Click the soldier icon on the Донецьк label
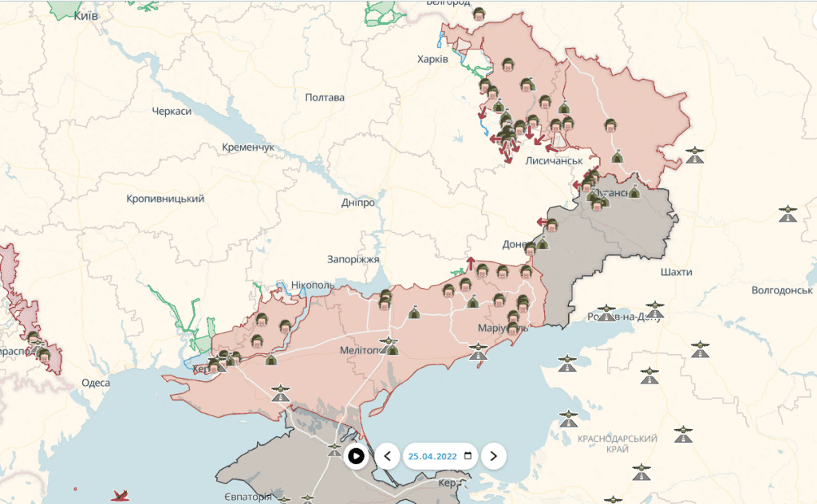 point(530,249)
